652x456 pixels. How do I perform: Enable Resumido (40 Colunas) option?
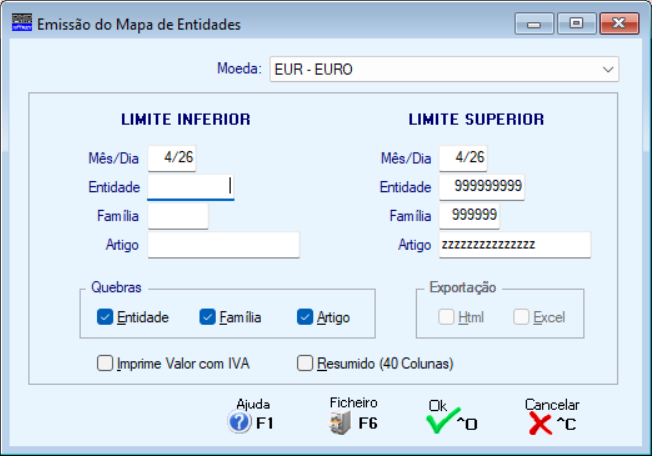pos(306,364)
